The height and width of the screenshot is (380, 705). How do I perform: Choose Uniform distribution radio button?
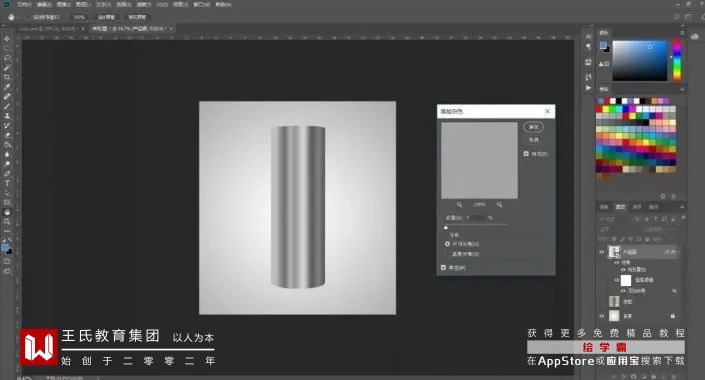click(x=447, y=244)
